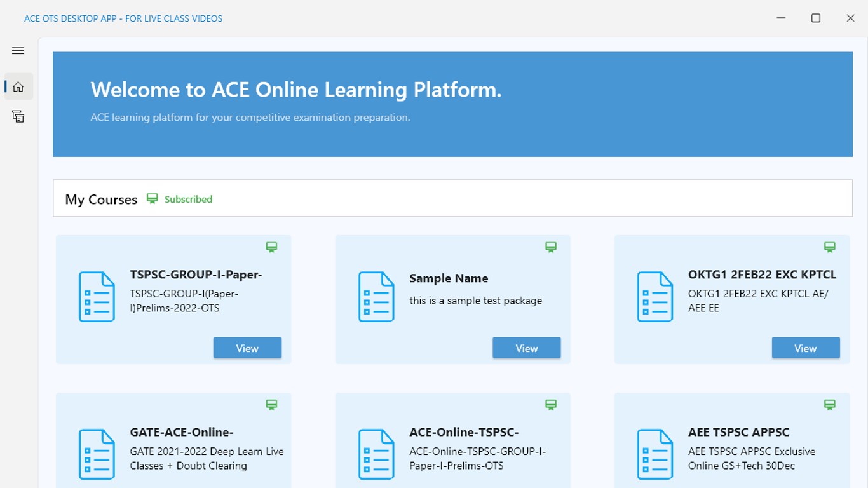Click the 'ACE learning platform for your competitive' subtitle

250,118
